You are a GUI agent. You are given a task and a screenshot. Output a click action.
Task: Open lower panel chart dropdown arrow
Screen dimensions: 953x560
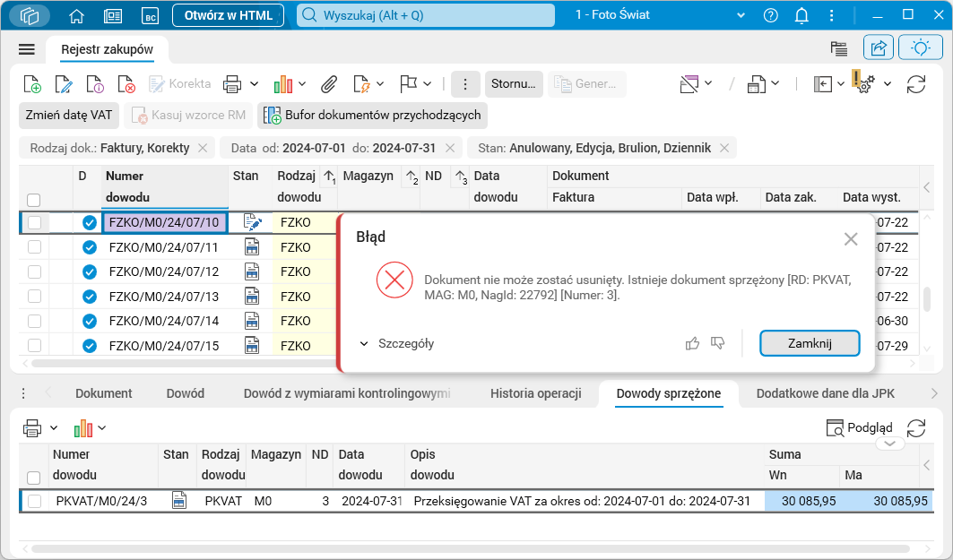pyautogui.click(x=102, y=428)
